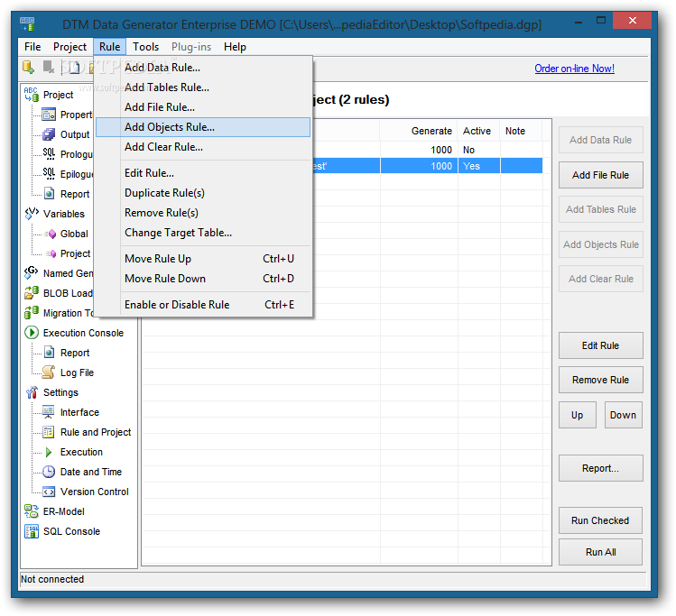676x616 pixels.
Task: Select Duplicate Rule(s) menu entry
Action: [x=203, y=193]
